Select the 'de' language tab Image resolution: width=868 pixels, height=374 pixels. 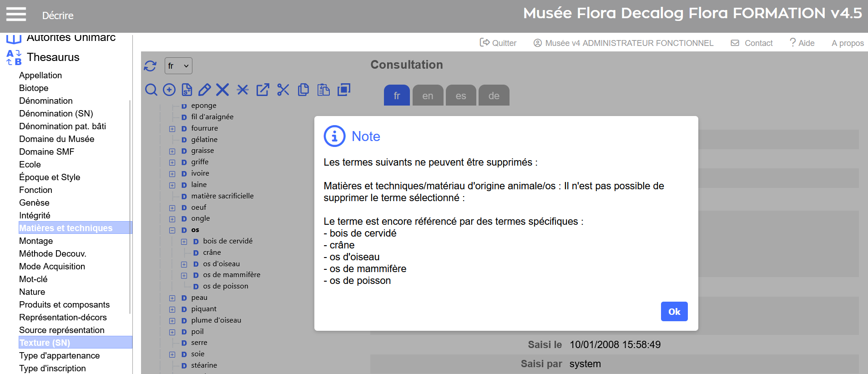[x=494, y=96]
